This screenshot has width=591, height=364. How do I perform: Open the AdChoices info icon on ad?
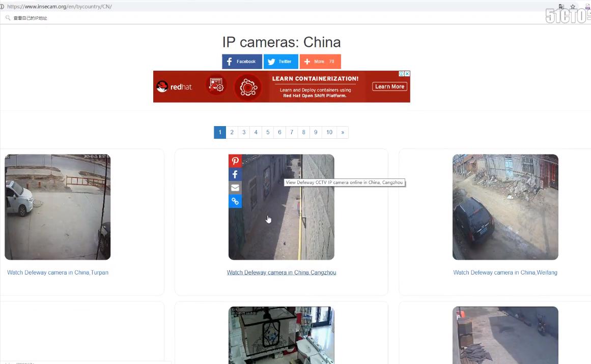(402, 74)
